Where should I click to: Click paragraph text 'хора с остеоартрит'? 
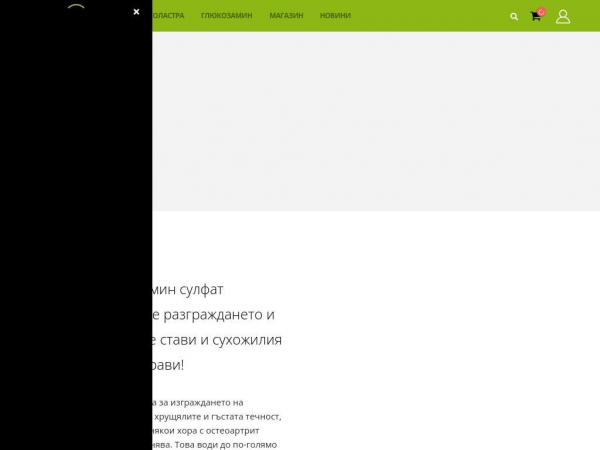click(x=217, y=431)
